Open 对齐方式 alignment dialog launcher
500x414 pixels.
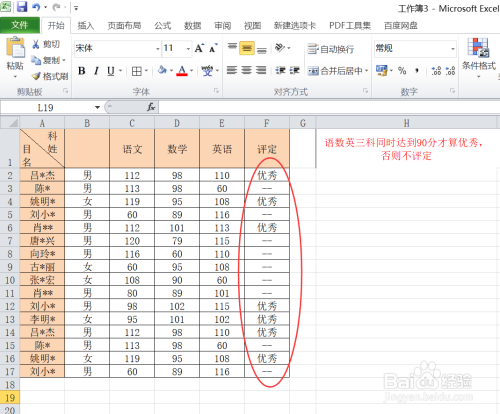tap(365, 91)
